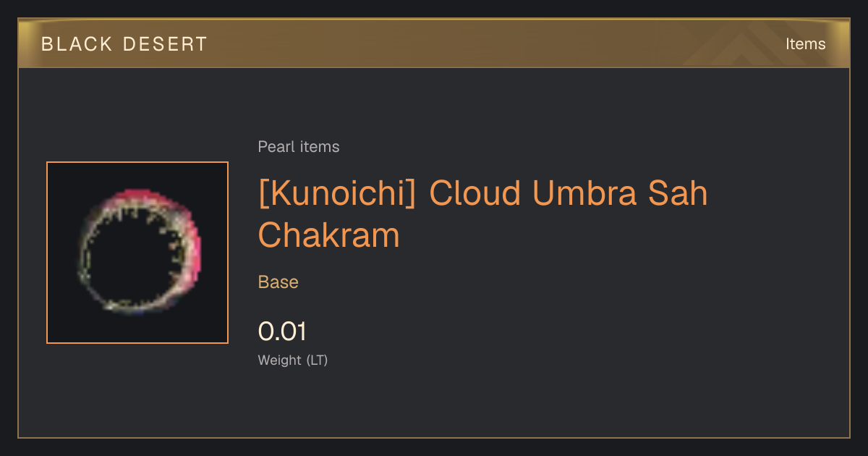Click the Base grade label
Screen dimensions: 868x456
[x=278, y=282]
